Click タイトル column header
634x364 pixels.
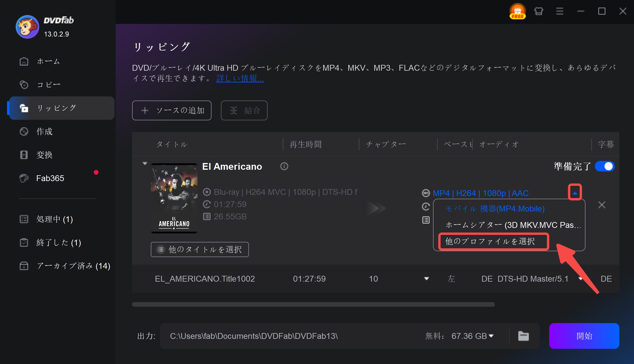(x=172, y=144)
